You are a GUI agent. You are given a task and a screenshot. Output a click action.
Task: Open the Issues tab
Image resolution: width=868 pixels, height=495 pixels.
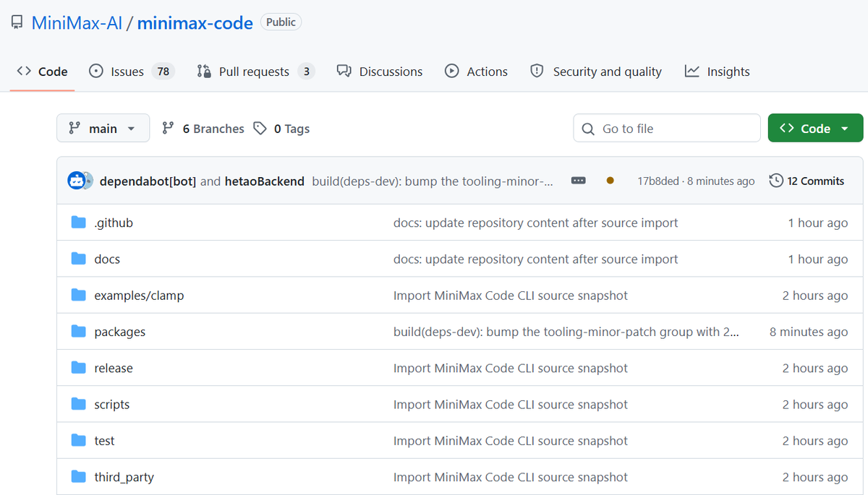(131, 72)
